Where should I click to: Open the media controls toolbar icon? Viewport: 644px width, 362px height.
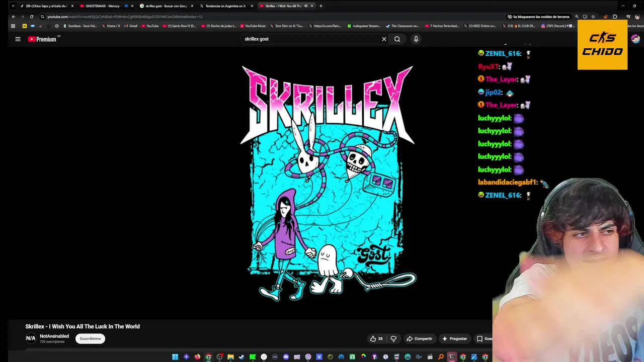[x=628, y=17]
